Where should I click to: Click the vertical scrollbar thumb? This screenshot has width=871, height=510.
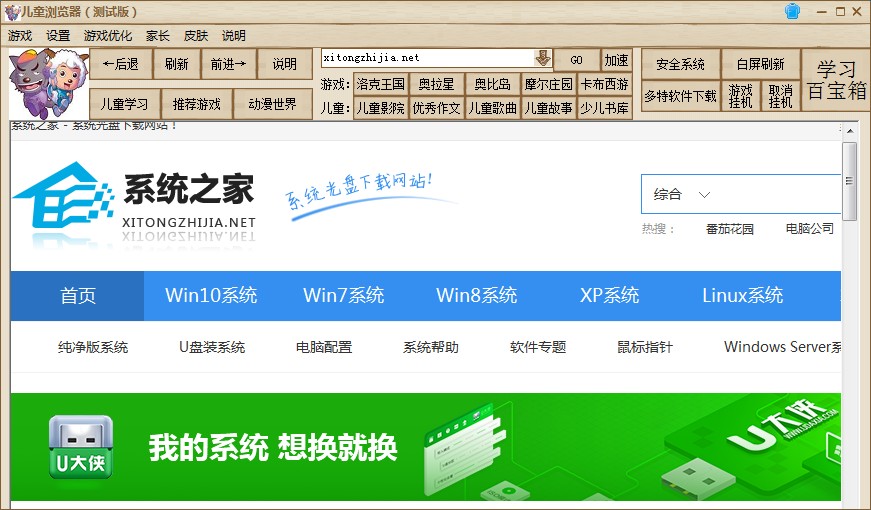[x=849, y=181]
